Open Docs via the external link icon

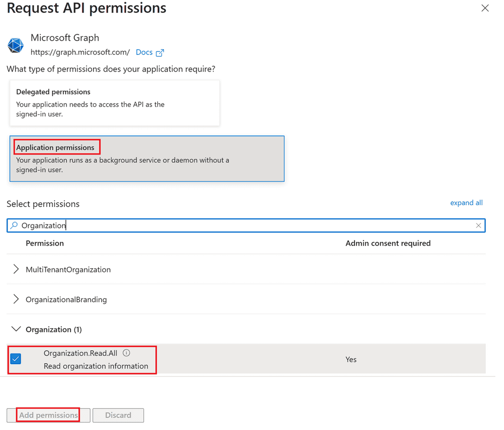pos(160,52)
